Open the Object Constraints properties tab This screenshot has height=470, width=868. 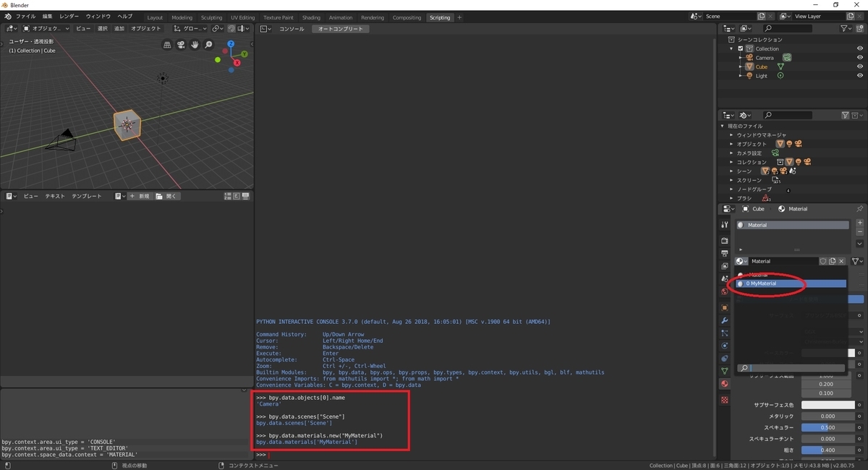tap(725, 359)
